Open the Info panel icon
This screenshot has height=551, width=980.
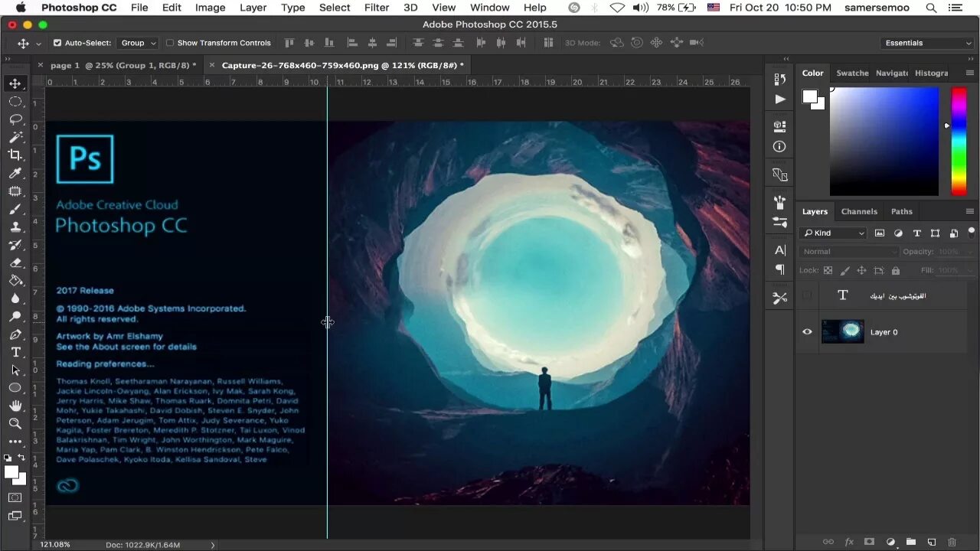[x=780, y=146]
